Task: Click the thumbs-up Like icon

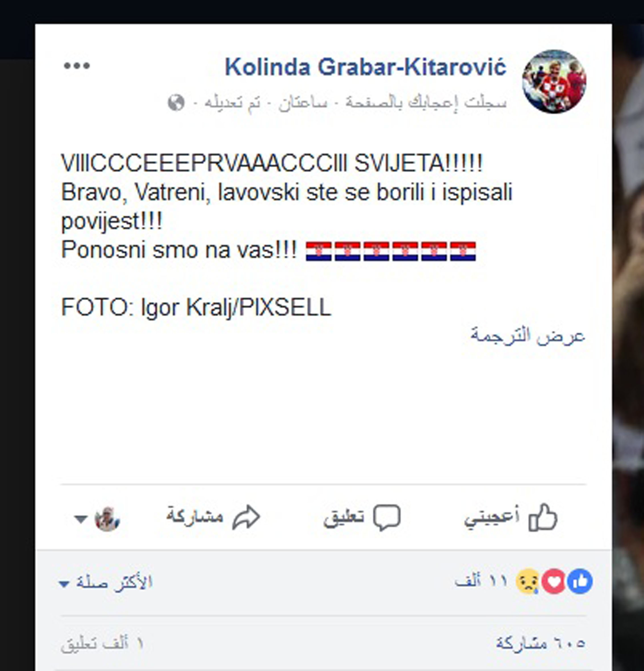Action: point(543,517)
